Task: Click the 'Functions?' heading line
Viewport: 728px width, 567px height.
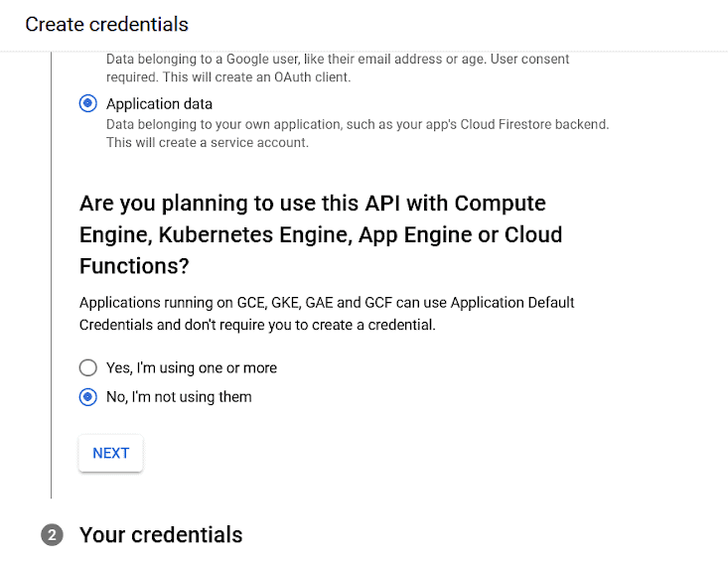Action: 135,267
